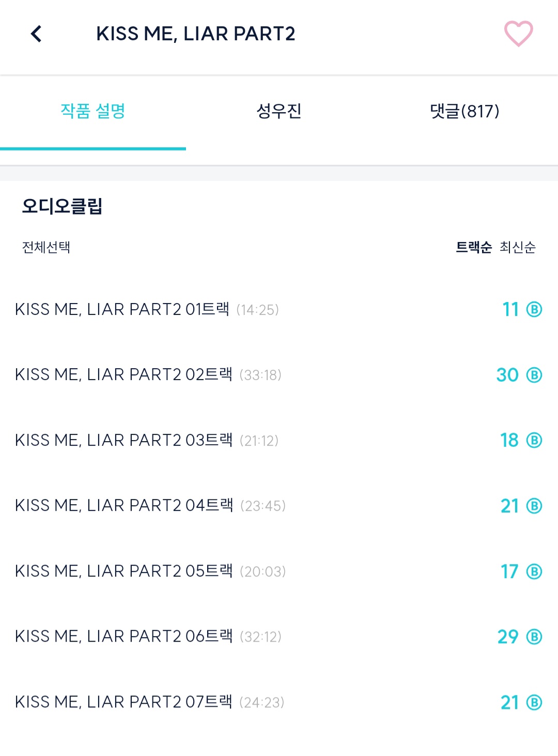Click the coin icon for 02트랙
The width and height of the screenshot is (558, 756).
534,375
